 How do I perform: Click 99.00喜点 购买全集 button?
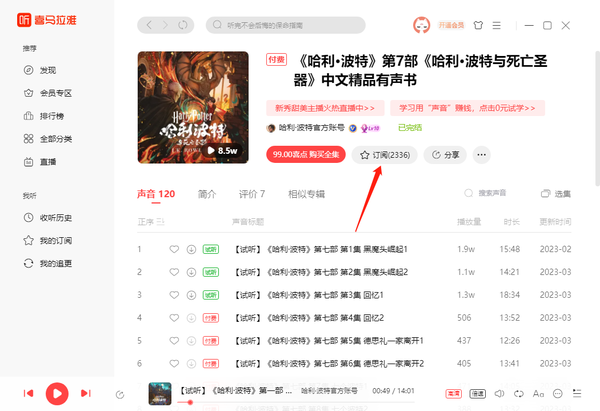coord(306,155)
